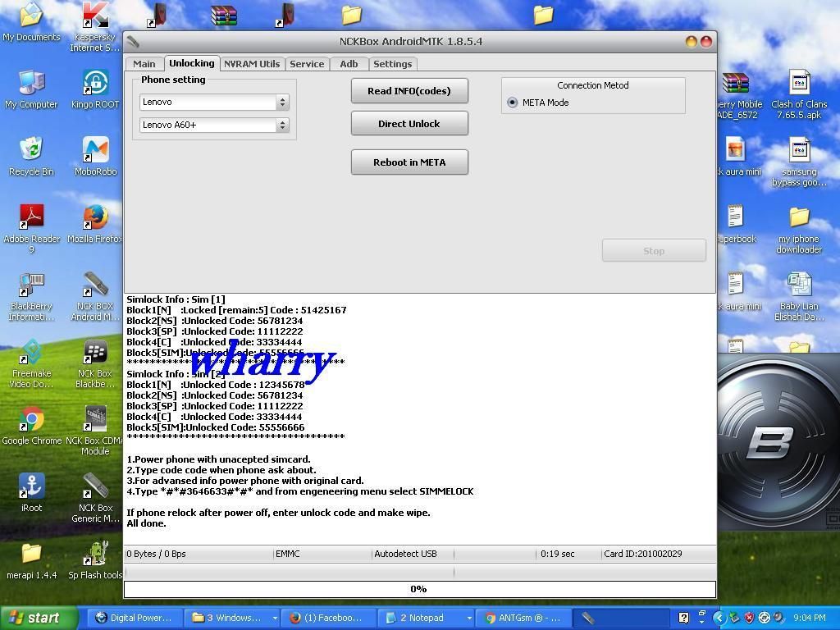Open the Recycle Bin
The width and height of the screenshot is (840, 630).
point(31,157)
